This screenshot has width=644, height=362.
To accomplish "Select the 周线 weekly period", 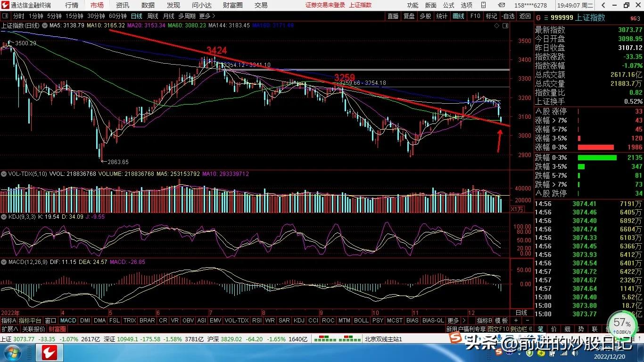I will 153,16.
